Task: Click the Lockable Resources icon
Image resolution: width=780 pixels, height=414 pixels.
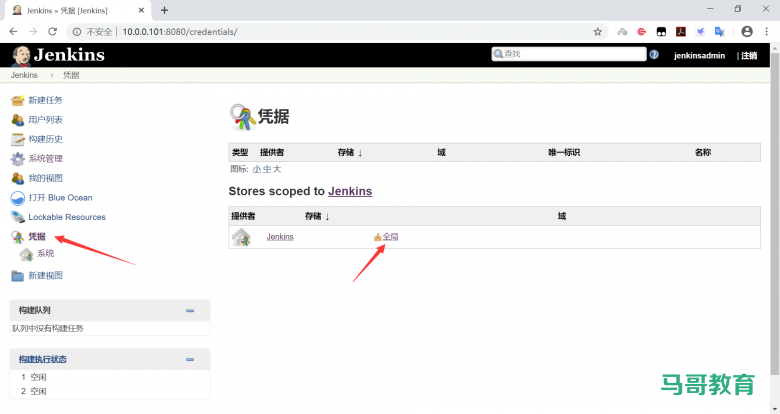Action: [17, 217]
